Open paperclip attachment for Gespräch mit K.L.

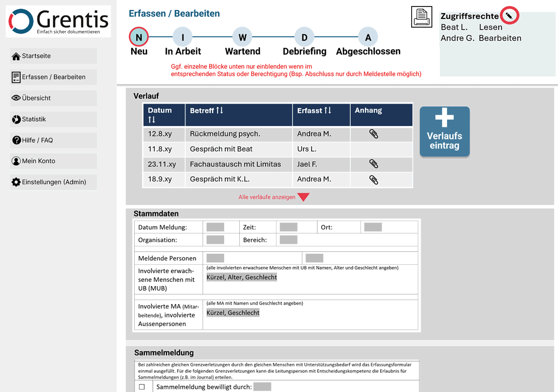[374, 179]
